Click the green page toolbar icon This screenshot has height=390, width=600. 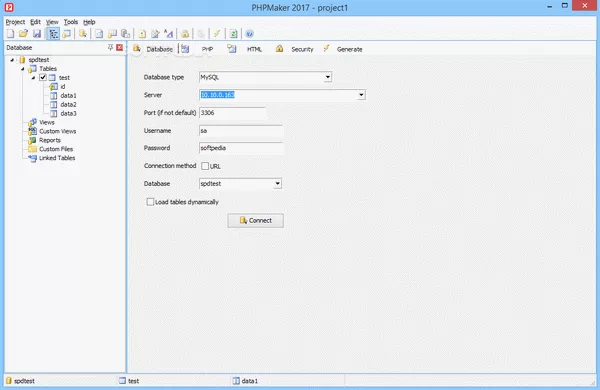coord(233,34)
